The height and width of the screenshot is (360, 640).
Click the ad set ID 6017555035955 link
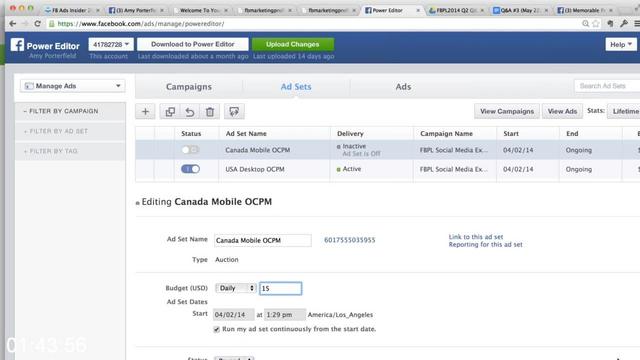click(349, 240)
